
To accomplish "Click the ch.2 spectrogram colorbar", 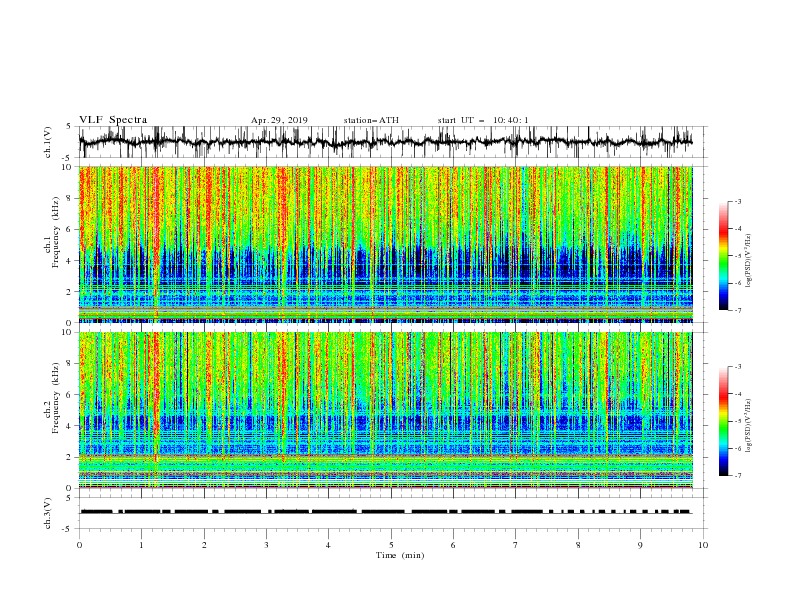I will point(723,421).
